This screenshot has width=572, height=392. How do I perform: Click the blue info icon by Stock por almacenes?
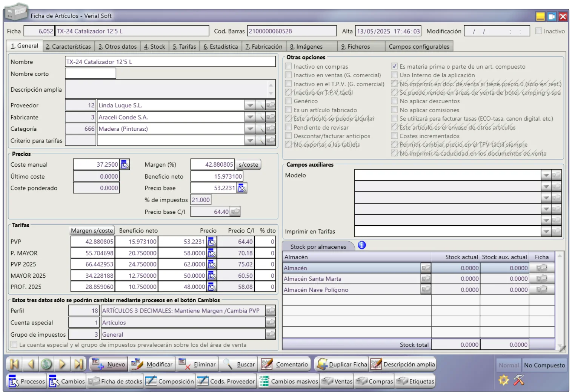tap(361, 245)
